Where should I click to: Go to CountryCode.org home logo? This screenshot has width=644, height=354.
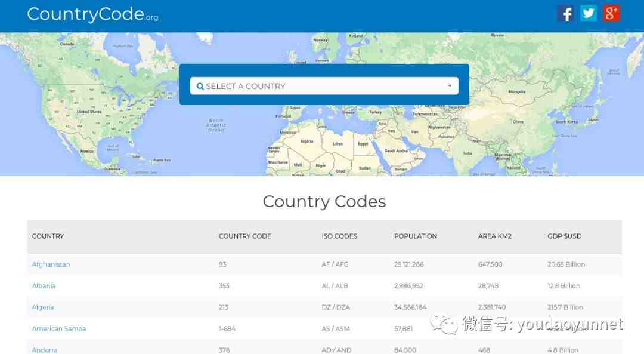coord(92,14)
